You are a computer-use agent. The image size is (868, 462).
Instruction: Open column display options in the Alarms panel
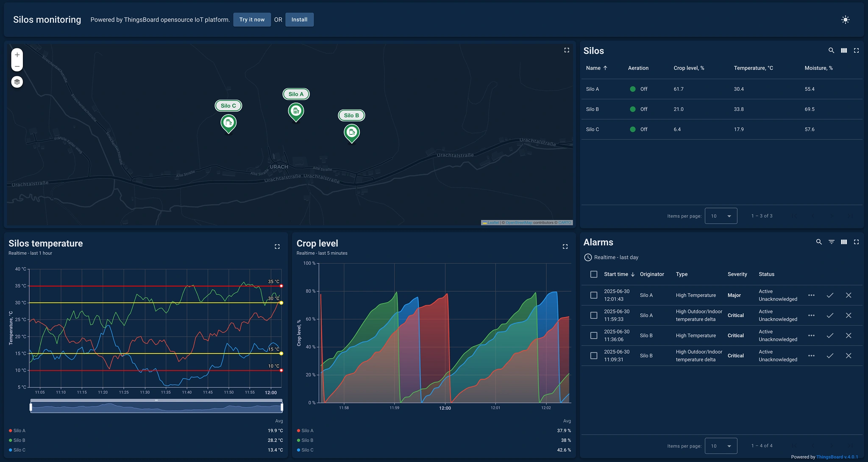(x=844, y=242)
